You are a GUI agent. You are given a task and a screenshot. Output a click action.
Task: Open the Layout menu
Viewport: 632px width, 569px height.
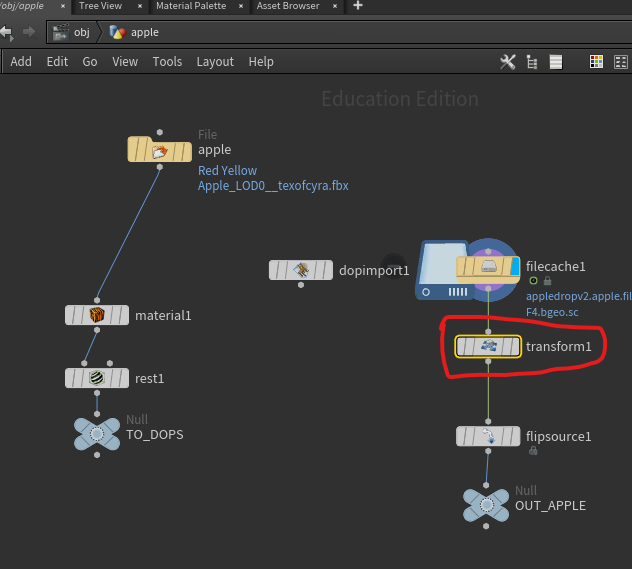click(x=215, y=62)
